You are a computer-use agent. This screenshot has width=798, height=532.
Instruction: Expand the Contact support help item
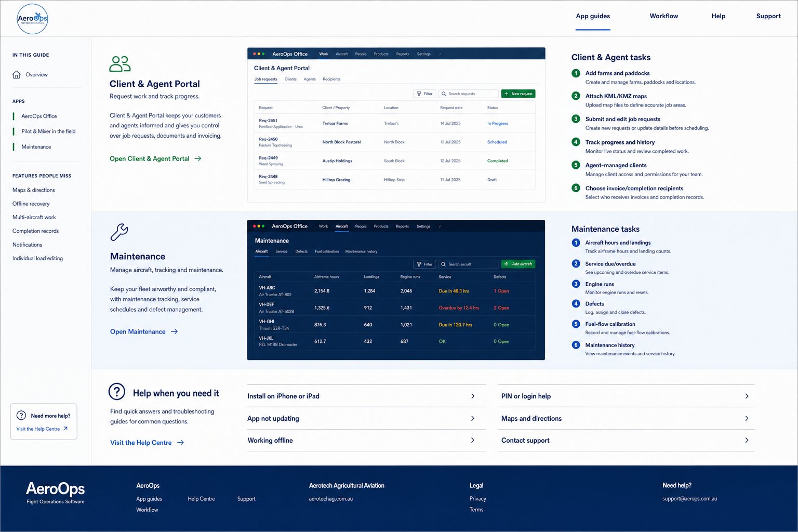point(627,440)
